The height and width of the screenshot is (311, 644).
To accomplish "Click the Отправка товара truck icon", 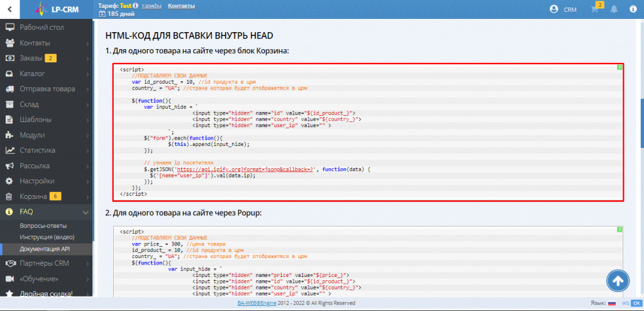I will (10, 89).
